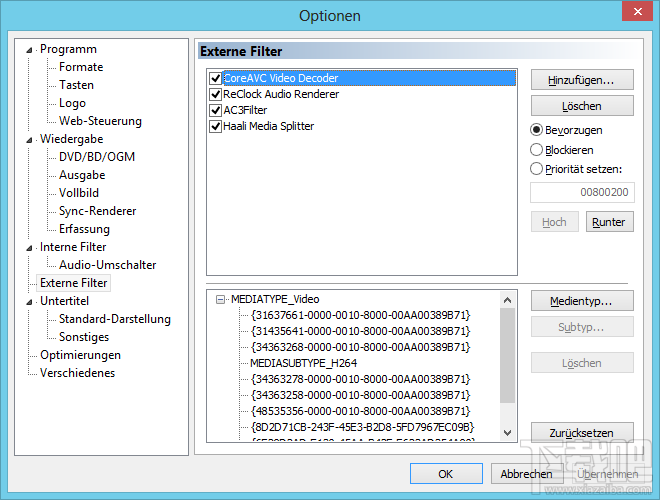The height and width of the screenshot is (500, 660).
Task: Open the Sync-Renderer settings page
Action: (x=98, y=211)
